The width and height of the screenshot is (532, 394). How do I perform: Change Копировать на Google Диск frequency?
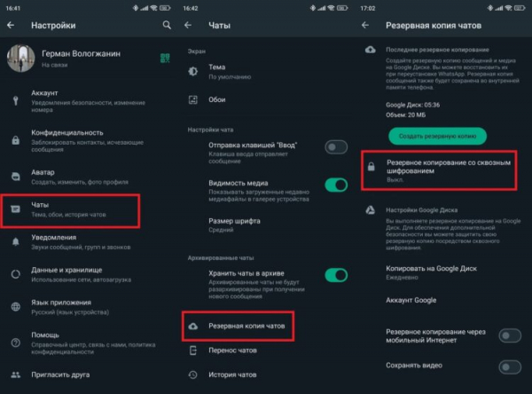point(443,272)
